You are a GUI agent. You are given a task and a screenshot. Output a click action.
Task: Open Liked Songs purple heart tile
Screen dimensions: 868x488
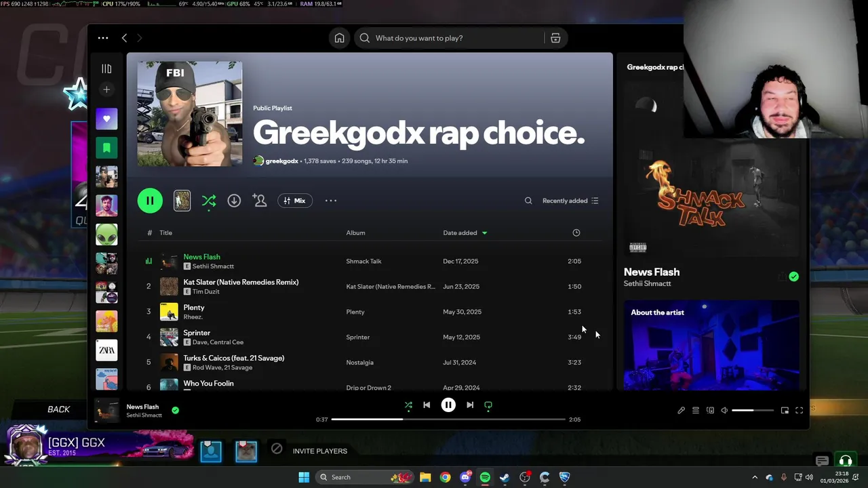(x=106, y=119)
